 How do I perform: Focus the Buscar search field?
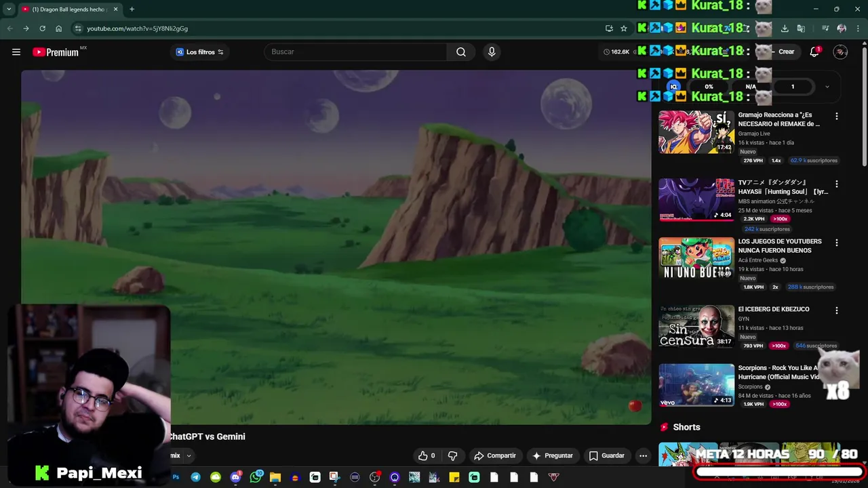[355, 52]
